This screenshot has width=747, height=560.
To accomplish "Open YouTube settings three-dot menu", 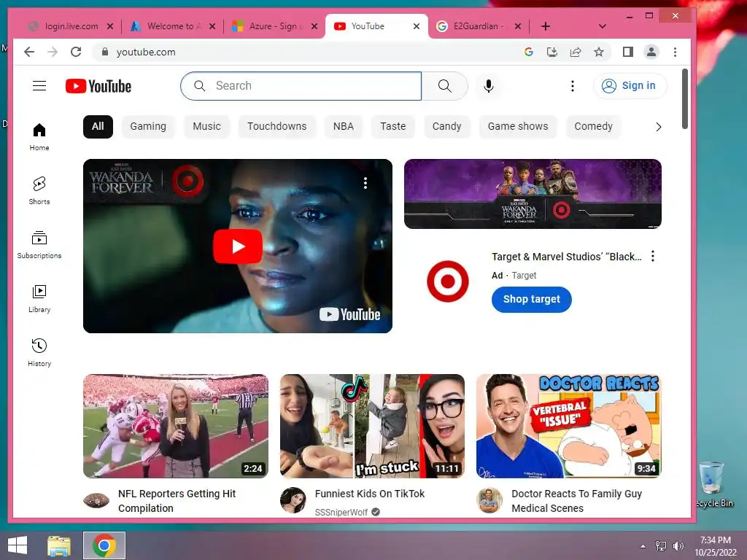I will (x=573, y=86).
